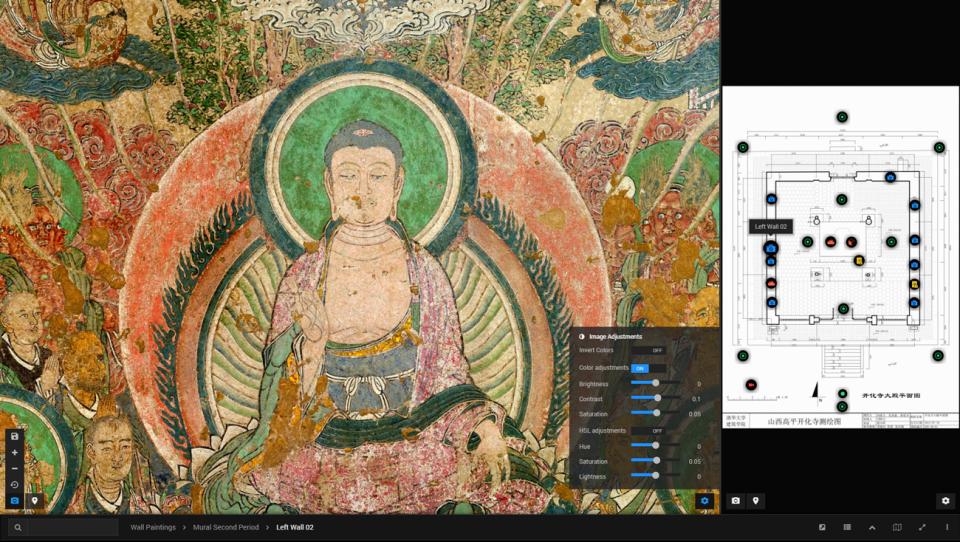Viewport: 960px width, 542px height.
Task: Enable HSL adjustments switch
Action: [x=650, y=431]
